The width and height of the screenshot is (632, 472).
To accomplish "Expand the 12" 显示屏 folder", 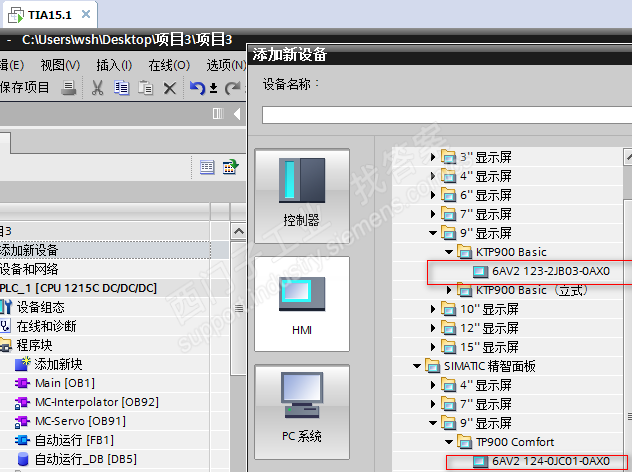I will coord(433,328).
